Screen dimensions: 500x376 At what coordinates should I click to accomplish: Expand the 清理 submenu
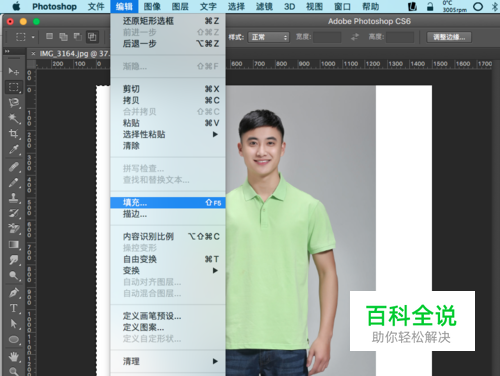tap(168, 361)
